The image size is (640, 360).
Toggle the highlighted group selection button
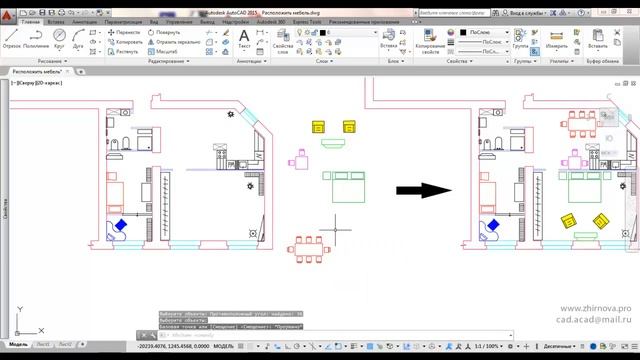(x=535, y=52)
